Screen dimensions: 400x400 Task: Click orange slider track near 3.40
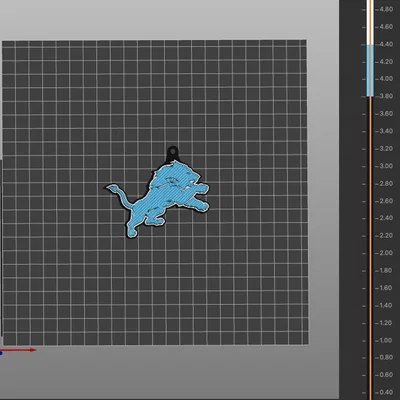coord(370,131)
